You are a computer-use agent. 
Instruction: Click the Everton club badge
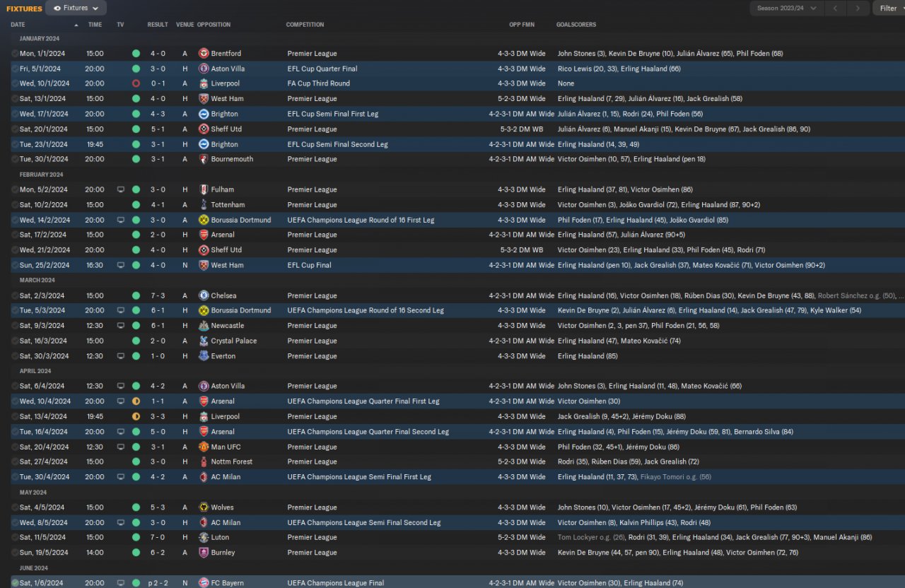click(x=204, y=356)
